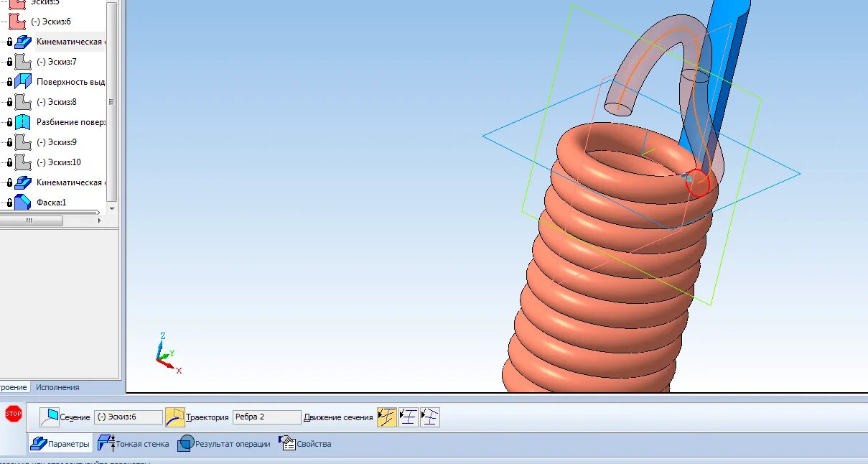Click the lock icon on Эскиз:8 row

[9, 102]
